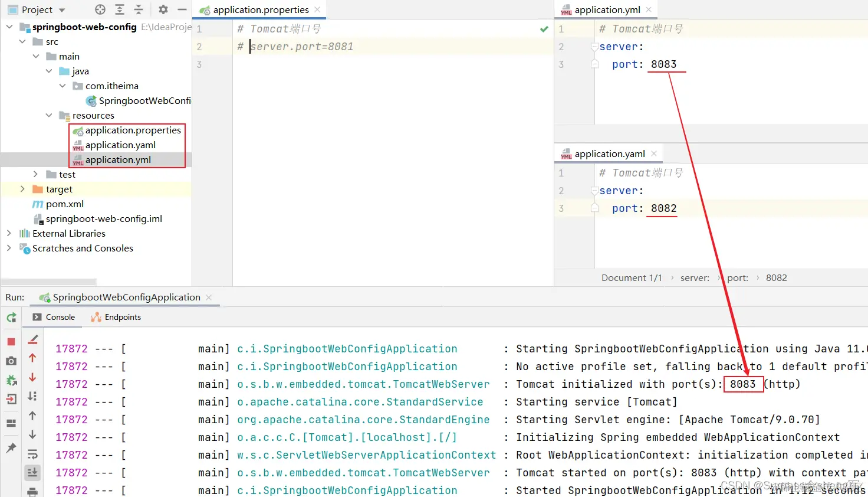Switch to the application.properties editor tab
The height and width of the screenshot is (497, 868).
pyautogui.click(x=260, y=9)
